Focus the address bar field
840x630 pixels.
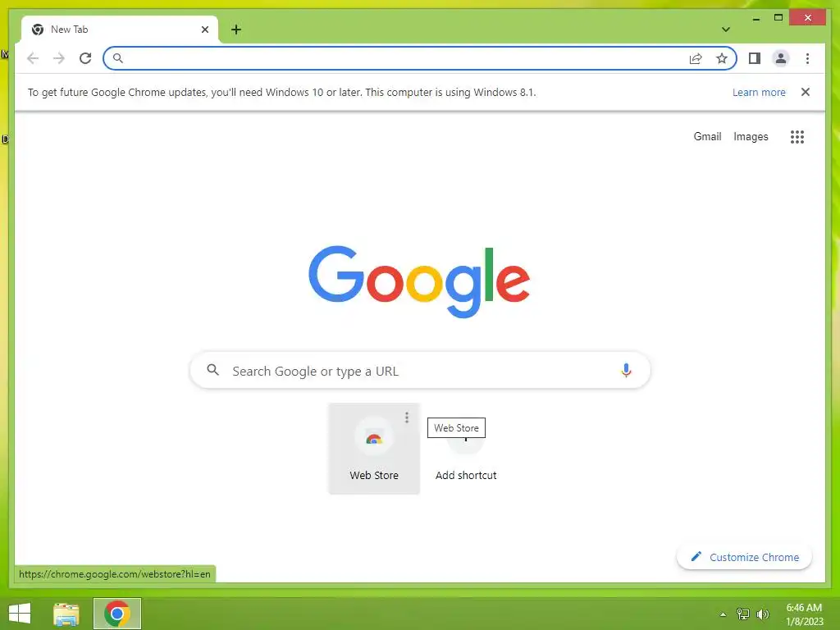click(420, 58)
